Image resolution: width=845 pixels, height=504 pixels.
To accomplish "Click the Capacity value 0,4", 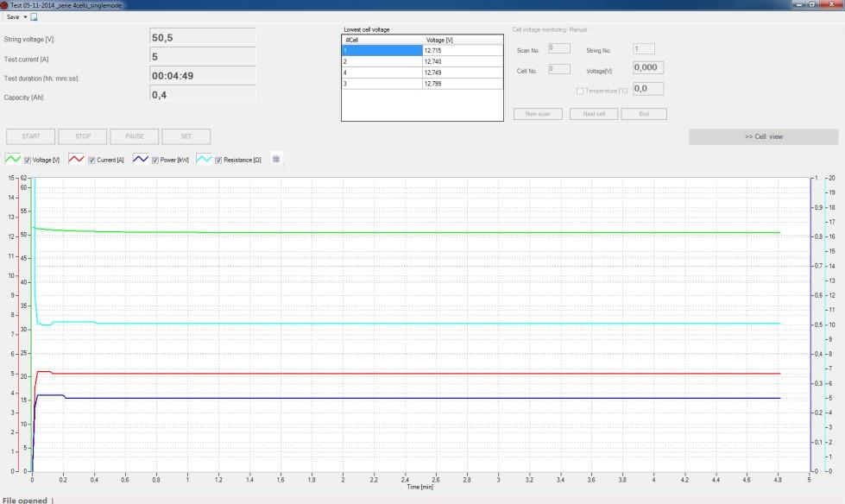I will (x=203, y=94).
